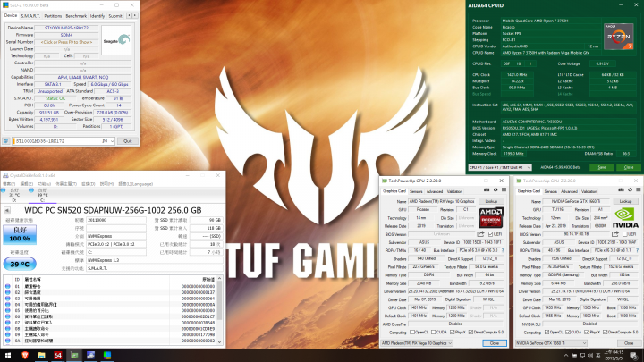Viewport: 644px width, 362px height.
Task: Open AIDA64 from the taskbar
Action: (x=57, y=356)
